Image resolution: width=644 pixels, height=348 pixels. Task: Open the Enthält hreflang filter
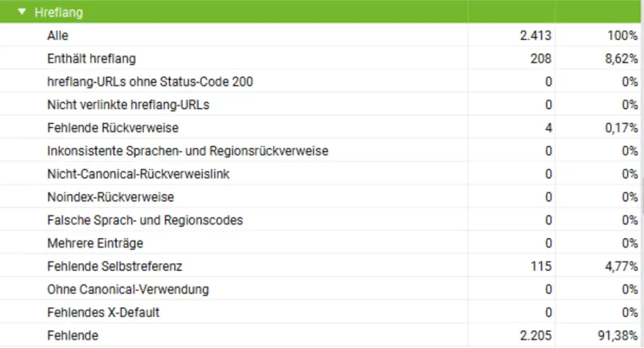(x=91, y=59)
